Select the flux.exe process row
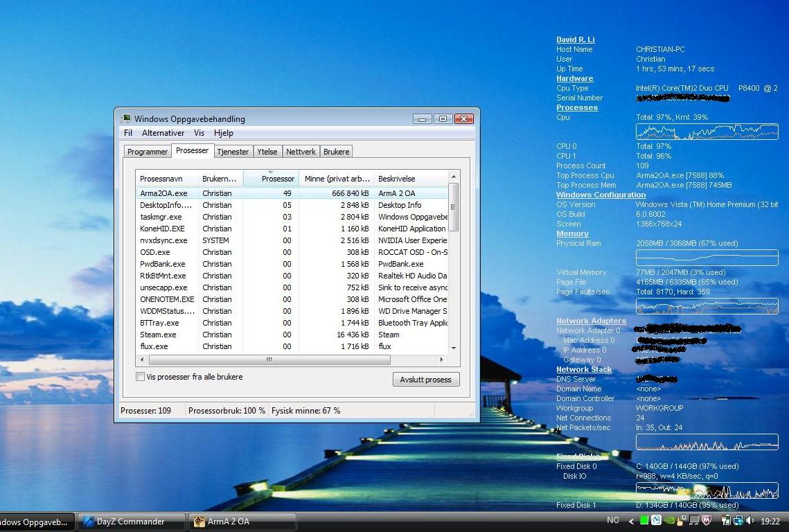The height and width of the screenshot is (532, 789). point(292,346)
